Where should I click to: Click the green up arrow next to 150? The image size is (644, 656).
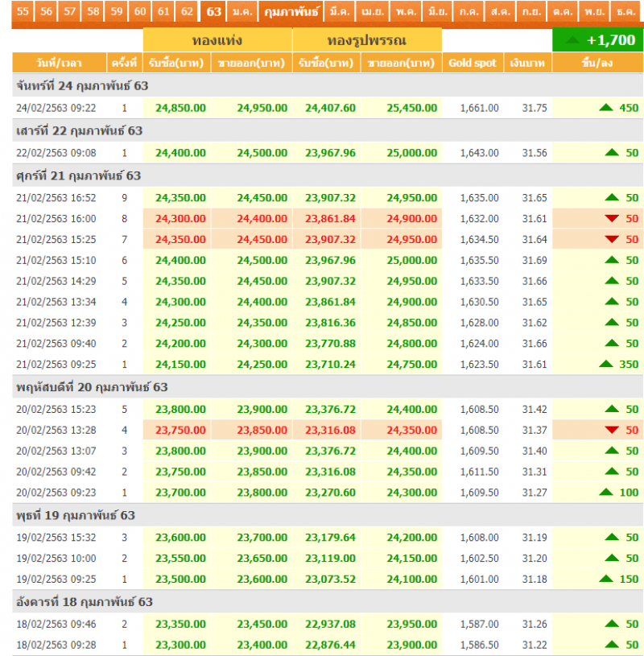606,579
